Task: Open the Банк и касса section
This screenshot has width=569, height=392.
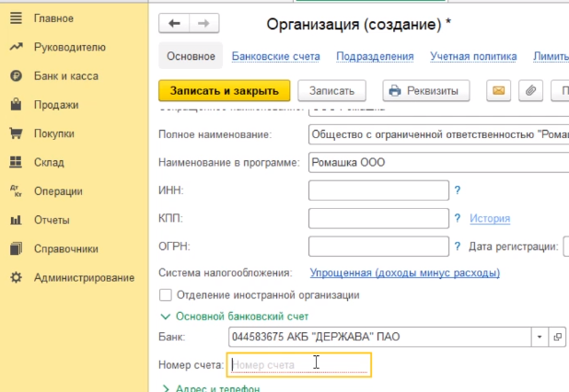Action: 65,75
